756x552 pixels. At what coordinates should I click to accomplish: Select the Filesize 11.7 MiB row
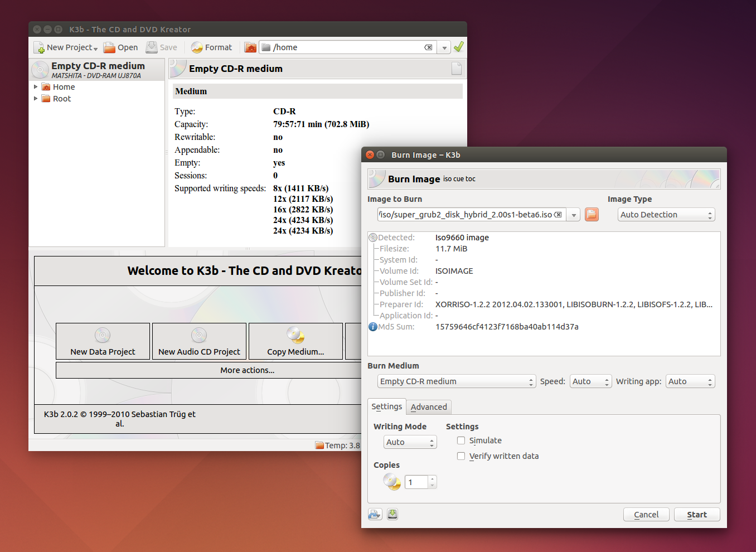coord(544,249)
